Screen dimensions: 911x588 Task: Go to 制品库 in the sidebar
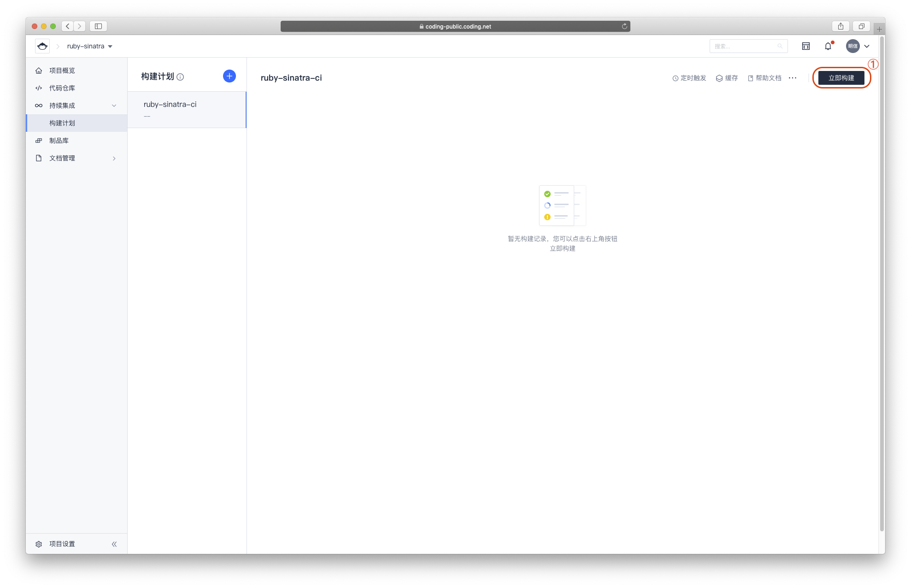(x=59, y=141)
